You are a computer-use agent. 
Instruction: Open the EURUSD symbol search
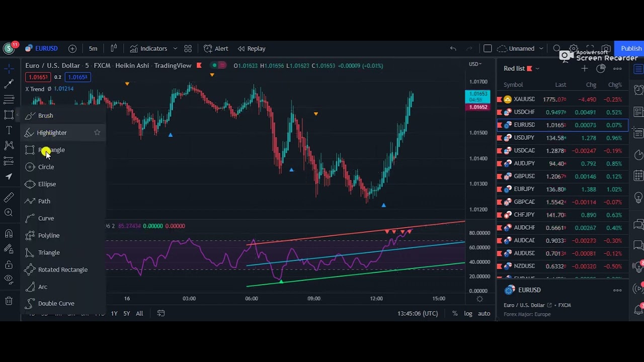pos(42,49)
